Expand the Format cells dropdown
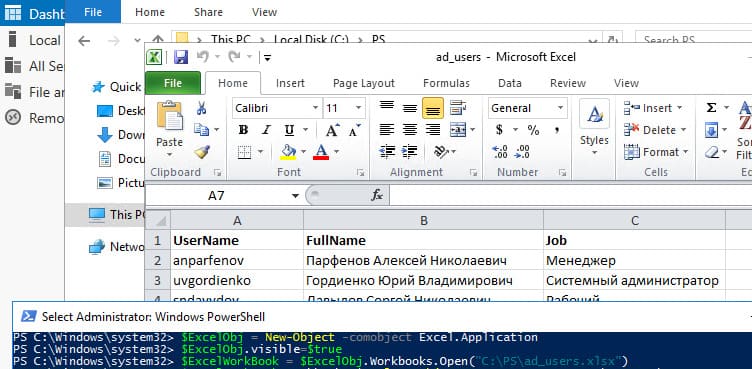Viewport: 752px width, 369px height. pos(685,152)
